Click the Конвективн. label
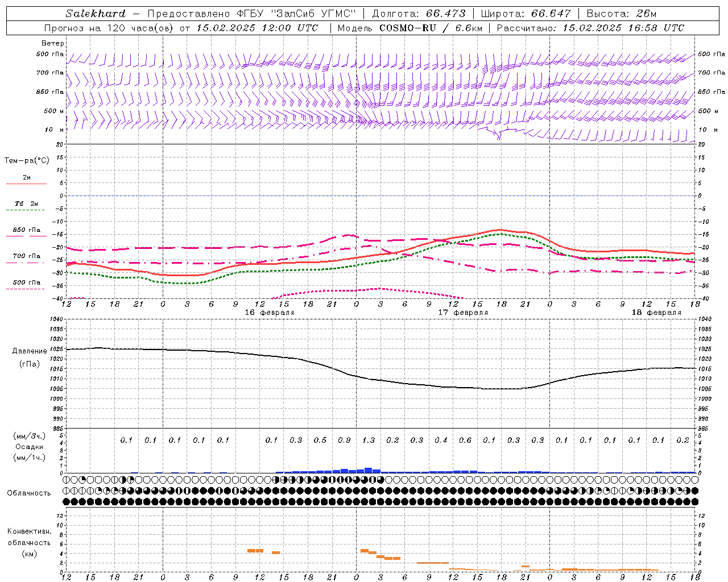 pos(30,531)
